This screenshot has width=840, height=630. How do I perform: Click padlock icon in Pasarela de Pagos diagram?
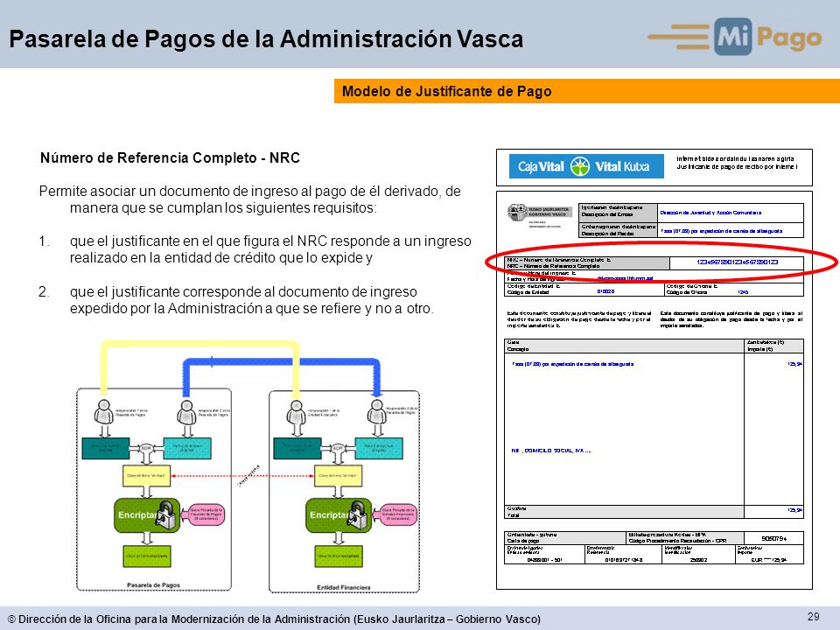point(166,514)
